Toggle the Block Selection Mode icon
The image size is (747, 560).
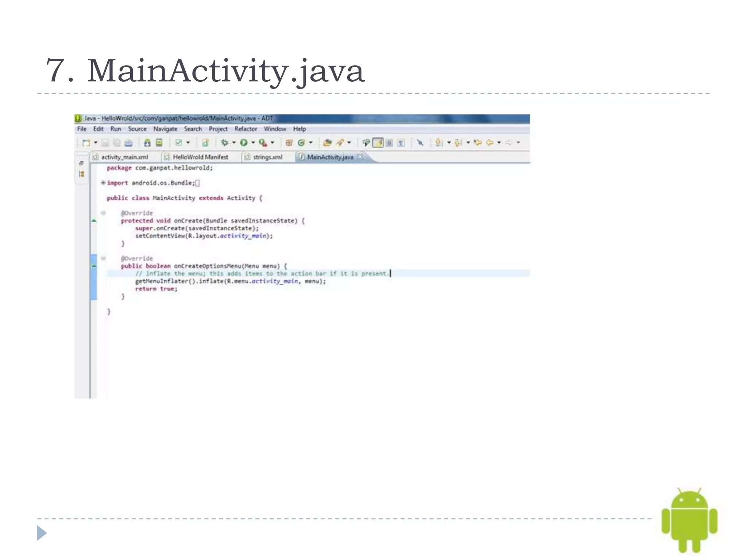389,143
